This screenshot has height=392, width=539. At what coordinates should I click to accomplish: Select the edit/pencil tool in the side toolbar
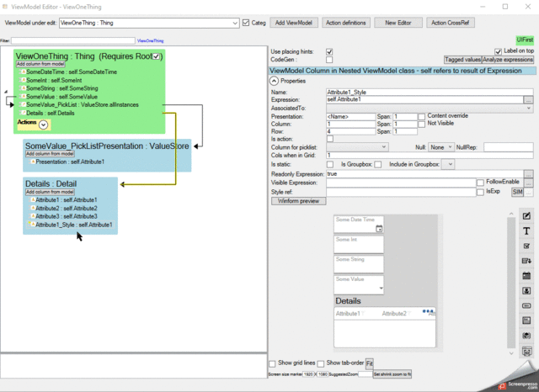[x=526, y=216]
